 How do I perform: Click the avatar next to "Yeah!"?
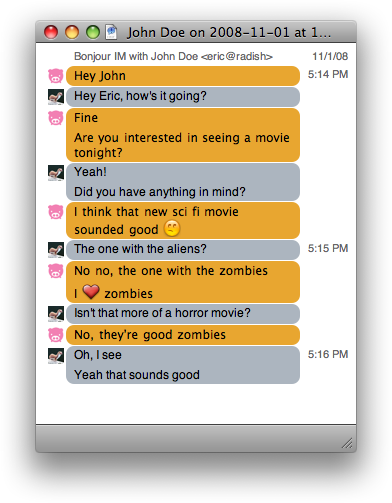[56, 173]
